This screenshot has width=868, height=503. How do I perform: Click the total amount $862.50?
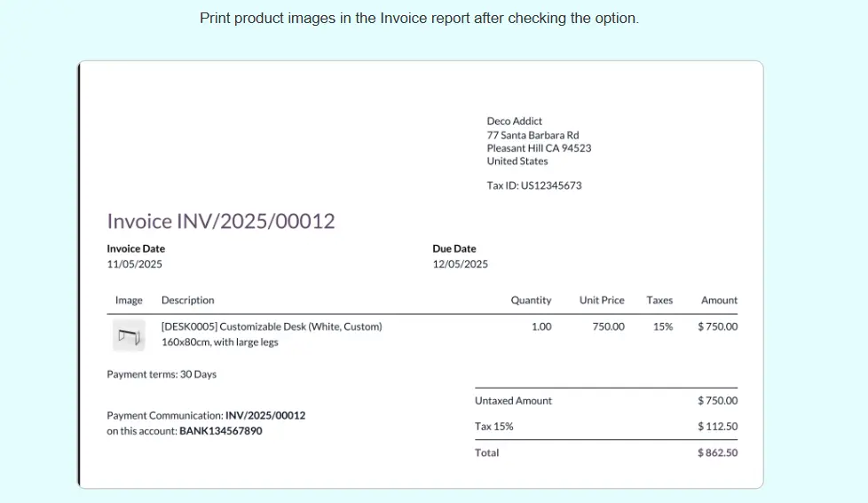pos(717,452)
